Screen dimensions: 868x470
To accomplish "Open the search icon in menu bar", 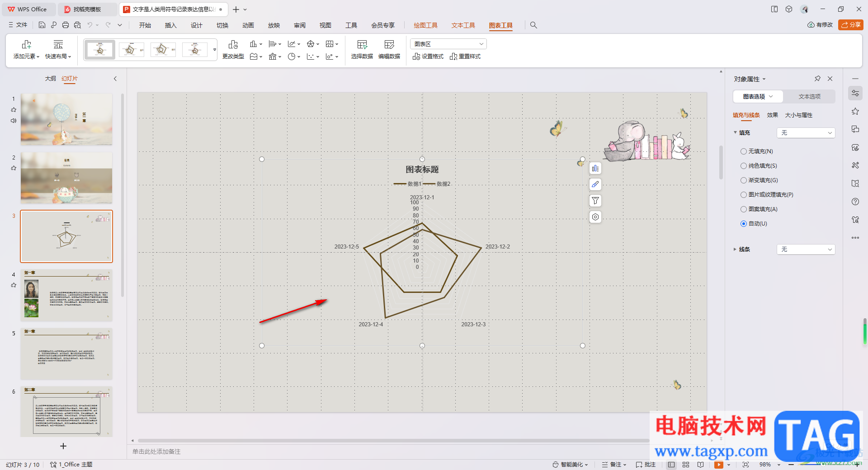I will pos(533,25).
